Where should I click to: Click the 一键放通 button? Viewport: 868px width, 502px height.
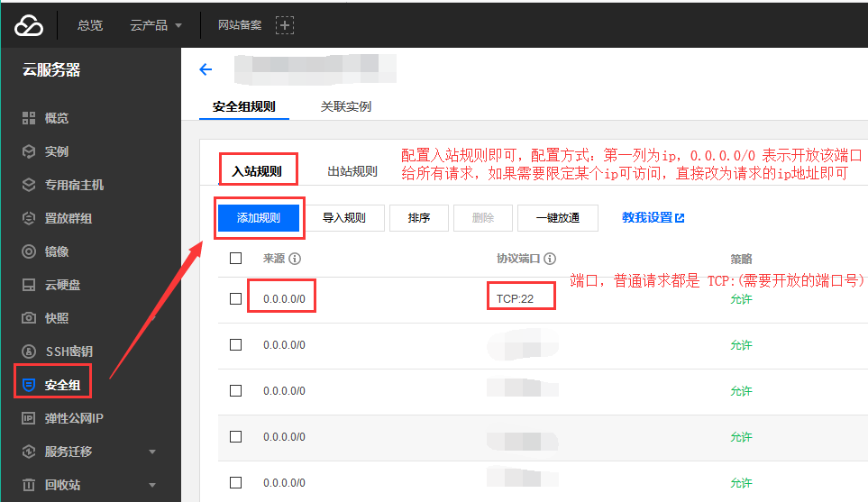click(557, 218)
